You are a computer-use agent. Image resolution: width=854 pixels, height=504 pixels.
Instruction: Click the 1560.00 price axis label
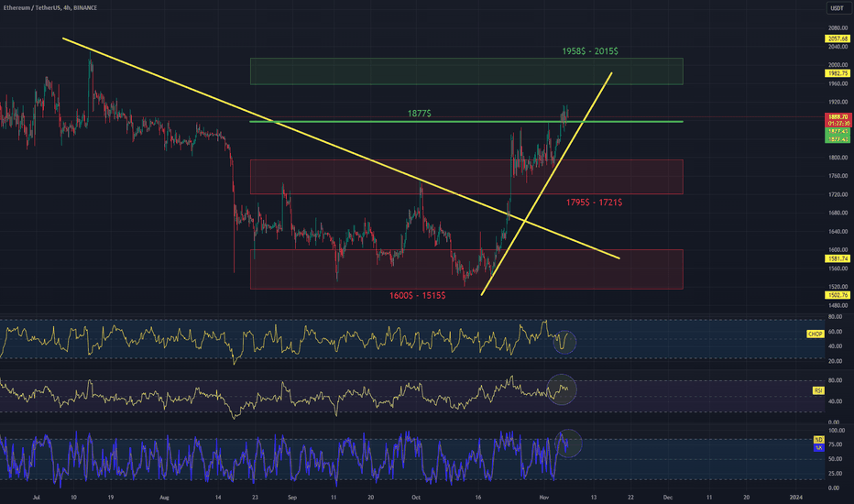pos(838,268)
